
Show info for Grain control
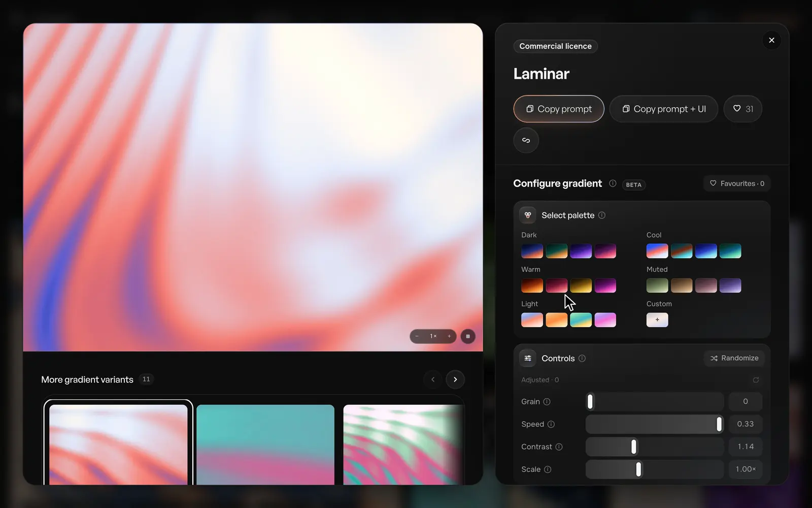click(547, 402)
